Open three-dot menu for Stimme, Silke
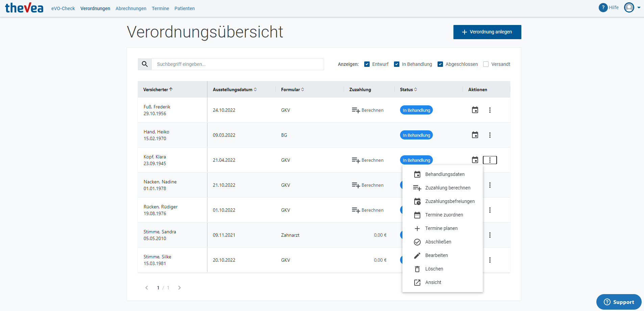This screenshot has width=644, height=311. tap(490, 260)
